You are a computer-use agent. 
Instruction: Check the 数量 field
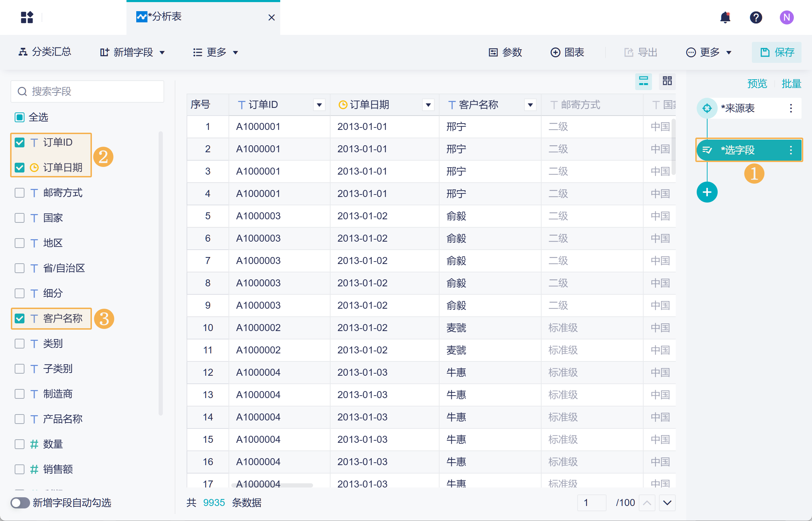tap(20, 444)
